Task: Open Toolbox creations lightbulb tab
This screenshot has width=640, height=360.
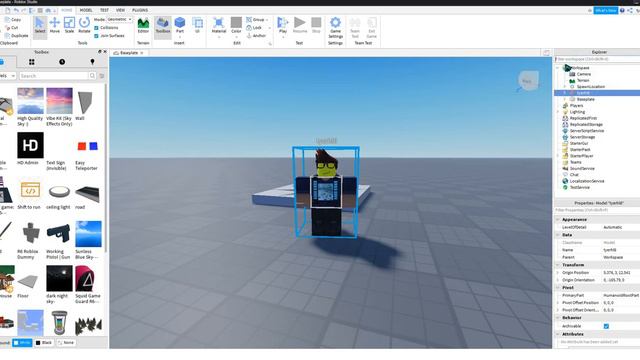Action: pyautogui.click(x=92, y=62)
